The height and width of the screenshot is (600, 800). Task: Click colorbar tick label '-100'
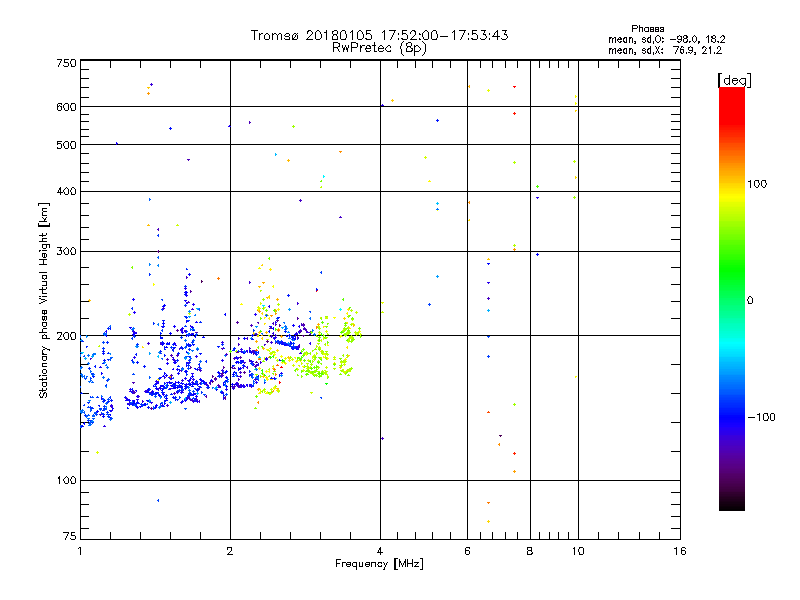point(762,417)
